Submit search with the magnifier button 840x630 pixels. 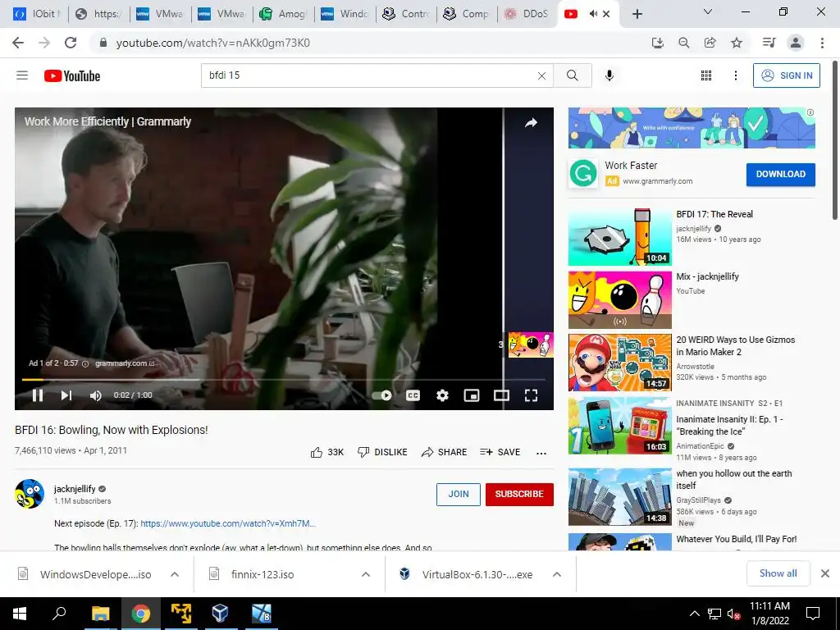pos(572,75)
